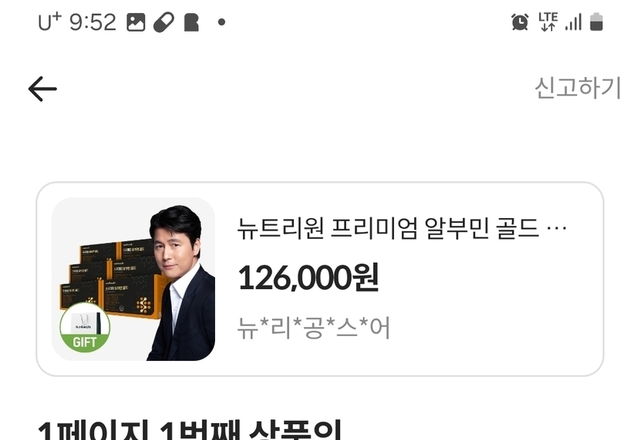Tap the 9:52 clock in status bar
640x440 pixels.
93,22
